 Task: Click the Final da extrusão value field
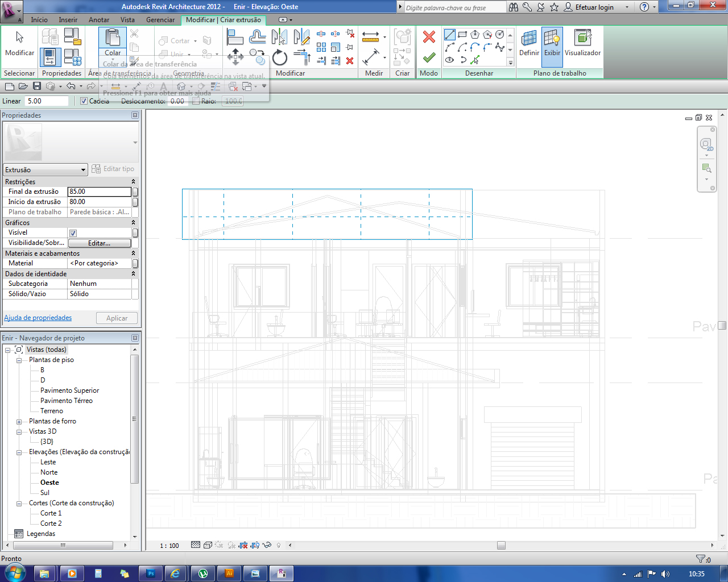pos(99,192)
